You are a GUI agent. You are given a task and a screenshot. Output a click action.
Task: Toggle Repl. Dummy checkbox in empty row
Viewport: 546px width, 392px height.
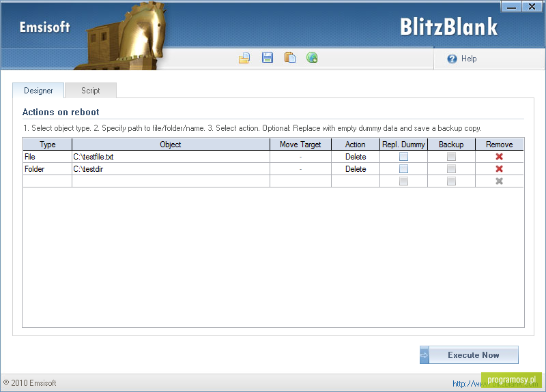403,181
